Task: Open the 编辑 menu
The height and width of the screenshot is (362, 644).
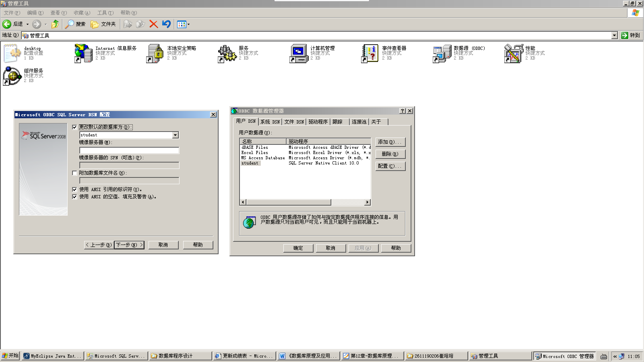Action: click(35, 13)
